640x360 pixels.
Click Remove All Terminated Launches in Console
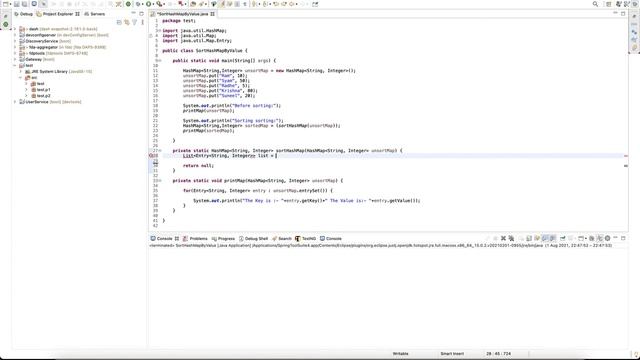tap(511, 238)
